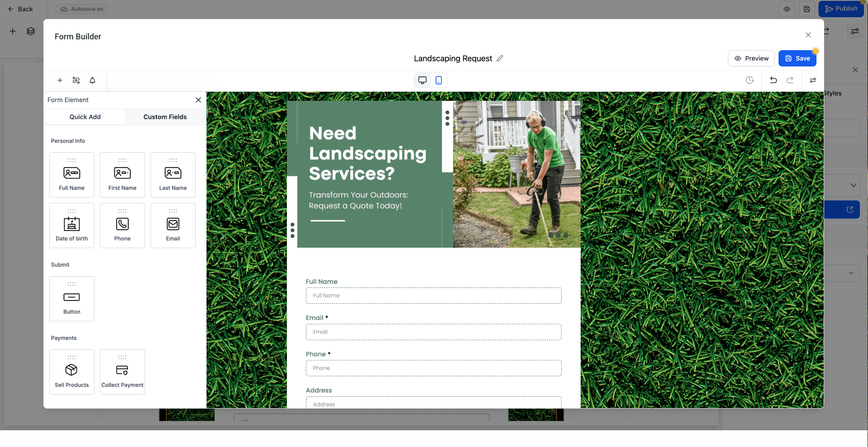Add the Last Name element
868x447 pixels.
pyautogui.click(x=173, y=175)
